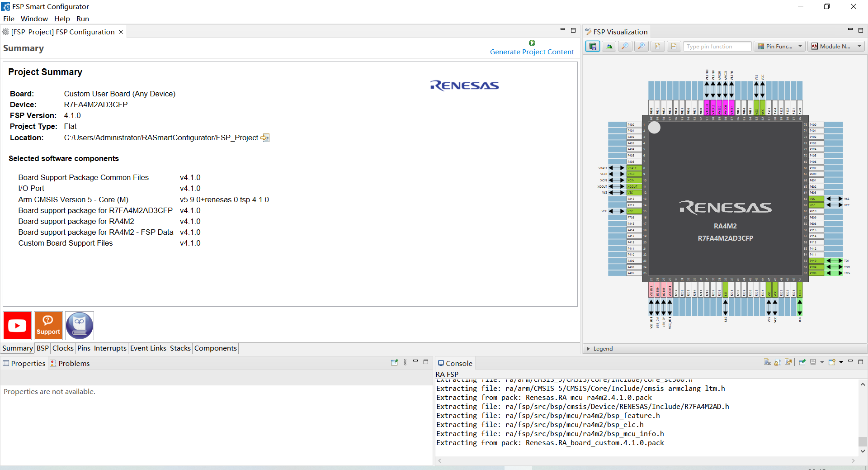
Task: Click the Open Console icon
Action: 832,362
